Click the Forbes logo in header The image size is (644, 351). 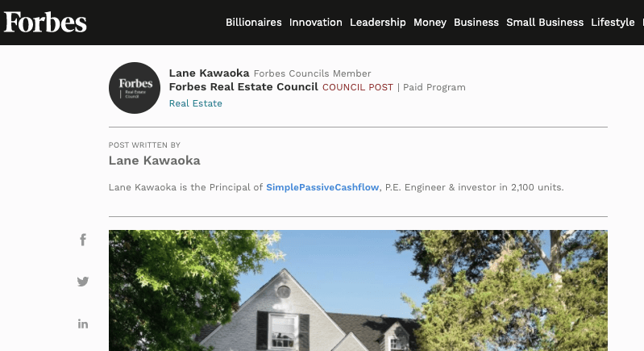tap(45, 22)
